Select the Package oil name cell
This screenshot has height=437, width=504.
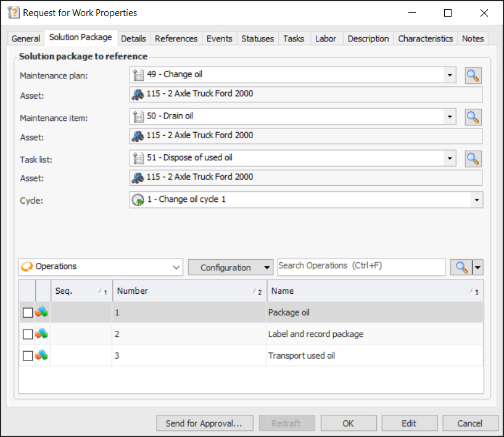tap(375, 312)
